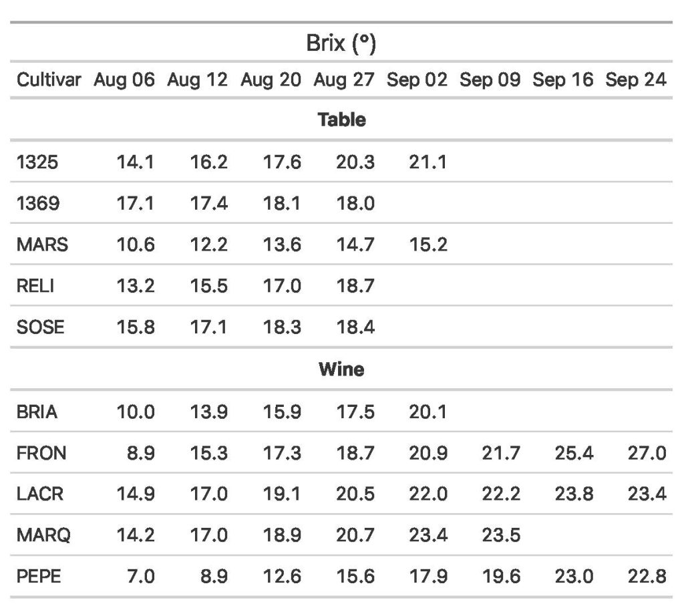Select the Cultivar column header
The image size is (684, 616).
click(49, 80)
